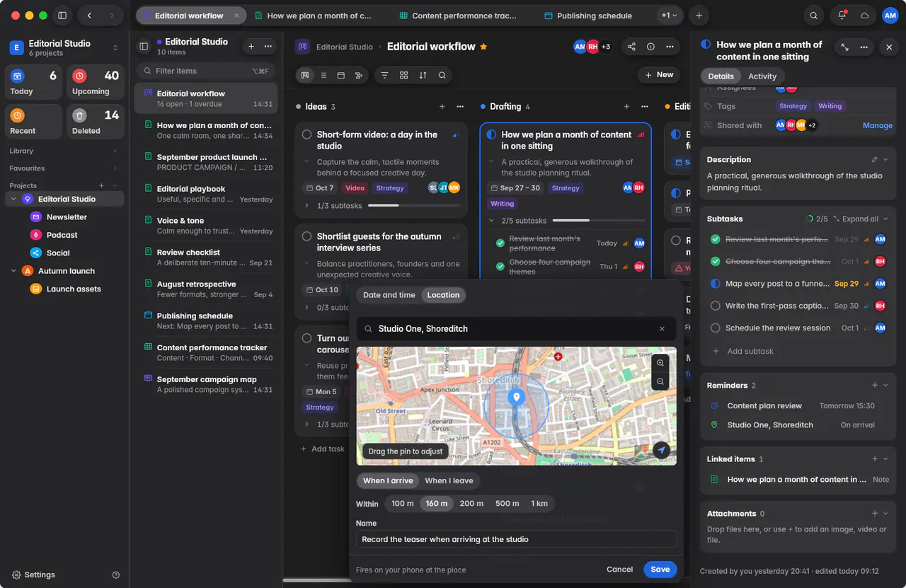The image size is (906, 588).
Task: Open the info icon in the board header
Action: point(650,47)
